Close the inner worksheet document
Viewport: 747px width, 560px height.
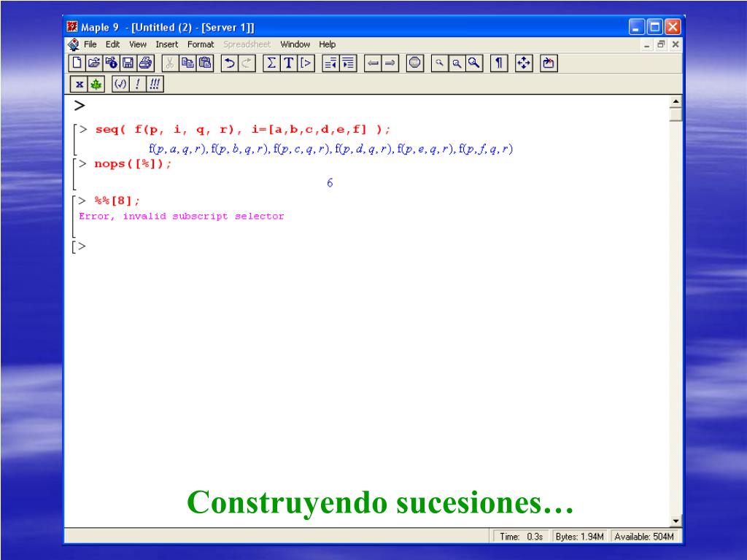[x=676, y=44]
